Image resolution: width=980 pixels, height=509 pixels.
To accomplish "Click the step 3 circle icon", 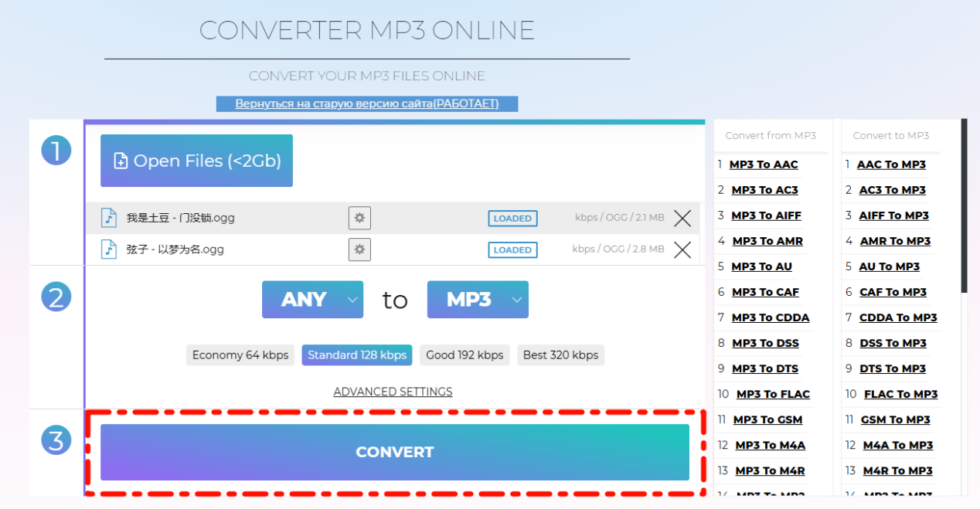I will [x=56, y=440].
